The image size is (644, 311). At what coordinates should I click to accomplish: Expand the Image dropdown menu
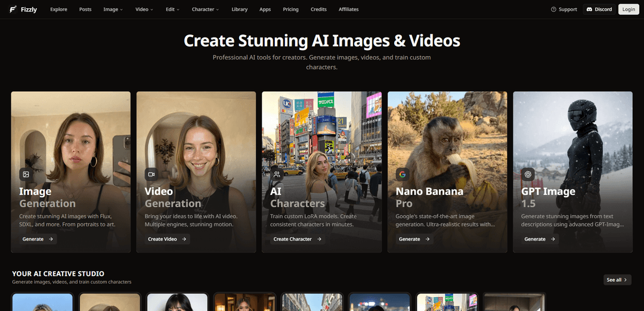click(113, 10)
